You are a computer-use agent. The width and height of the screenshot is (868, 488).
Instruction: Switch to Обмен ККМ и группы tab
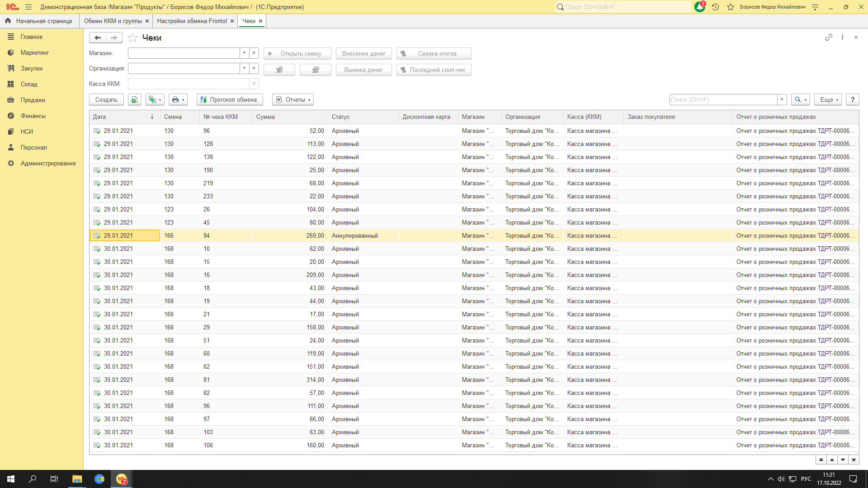tap(113, 21)
